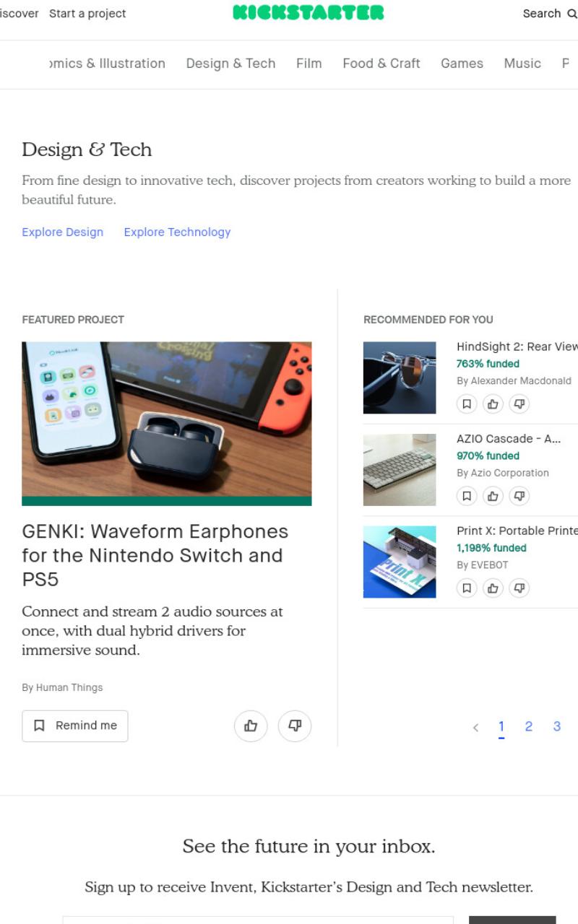
Task: Follow the Explore Technology link
Action: (177, 232)
